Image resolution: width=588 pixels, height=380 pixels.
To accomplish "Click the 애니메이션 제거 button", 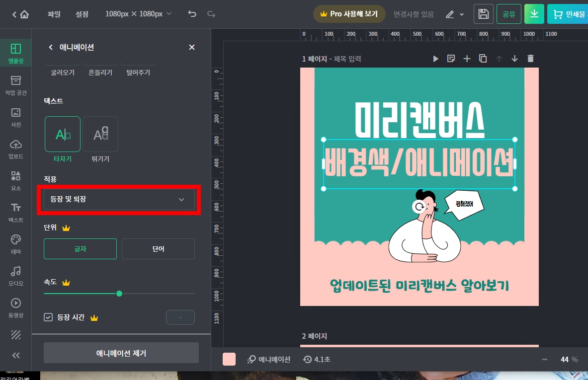I will pyautogui.click(x=121, y=353).
